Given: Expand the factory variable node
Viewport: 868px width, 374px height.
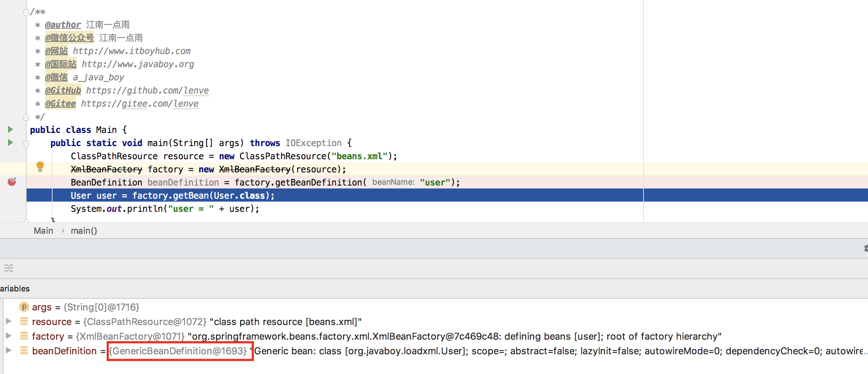Looking at the screenshot, I should tap(8, 336).
